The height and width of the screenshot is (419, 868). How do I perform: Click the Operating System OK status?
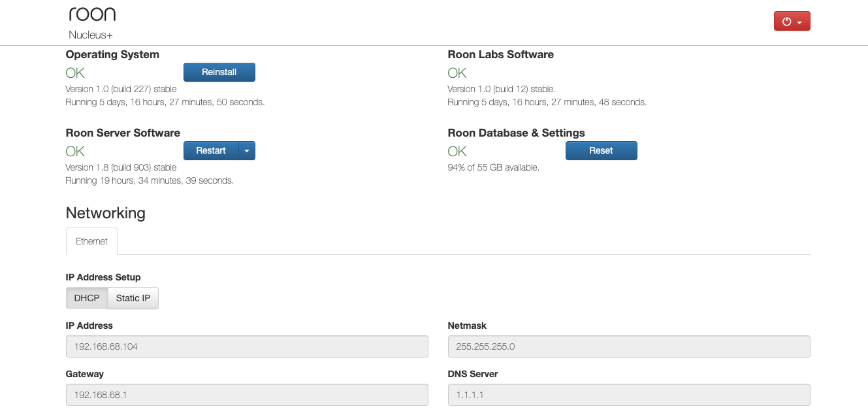tap(75, 73)
